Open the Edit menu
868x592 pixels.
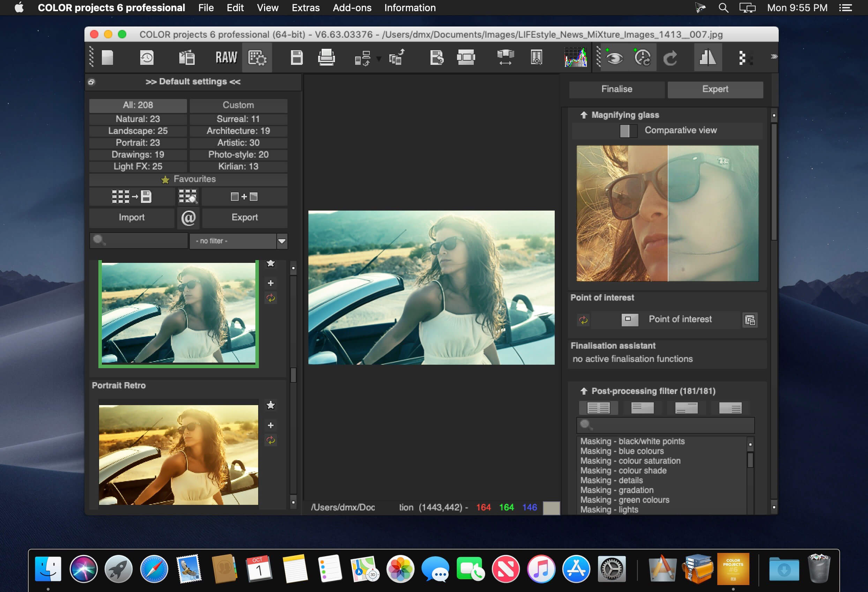point(235,8)
